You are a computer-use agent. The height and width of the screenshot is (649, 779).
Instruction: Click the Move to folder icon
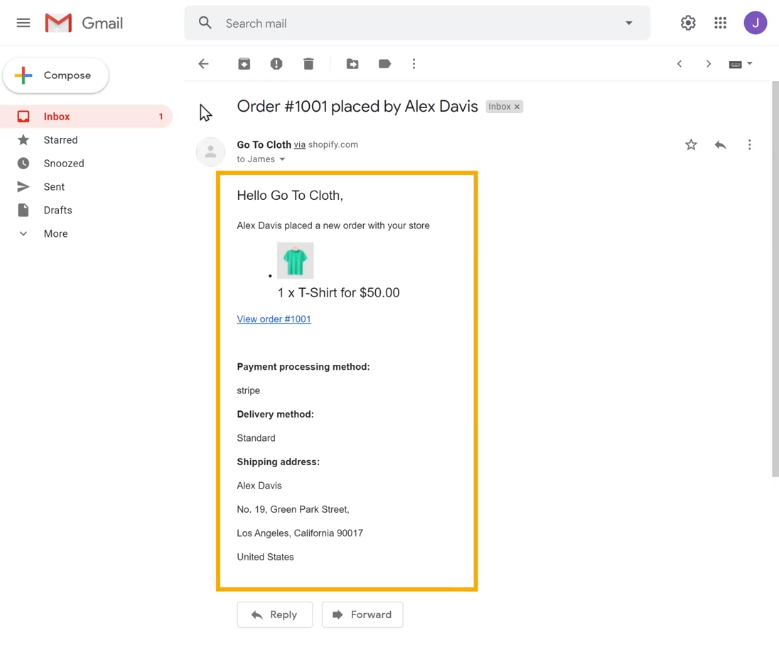[x=353, y=64]
